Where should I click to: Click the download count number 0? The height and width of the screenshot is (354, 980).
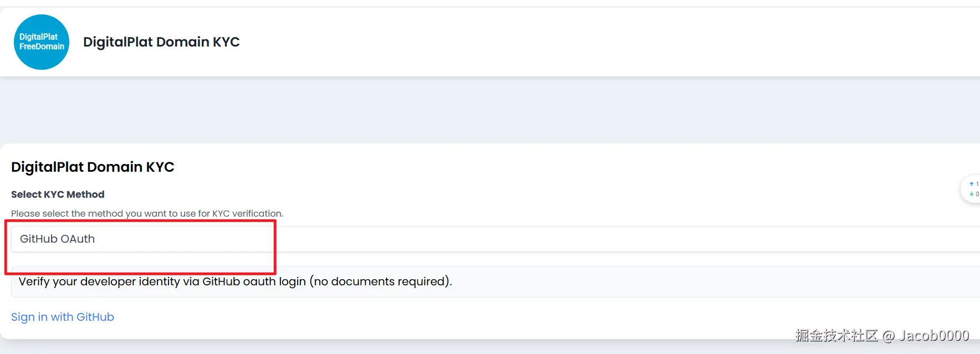(977, 194)
